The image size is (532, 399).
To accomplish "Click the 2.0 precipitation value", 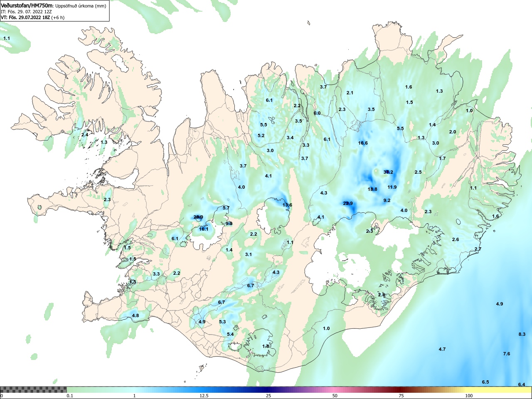I will pyautogui.click(x=453, y=132).
